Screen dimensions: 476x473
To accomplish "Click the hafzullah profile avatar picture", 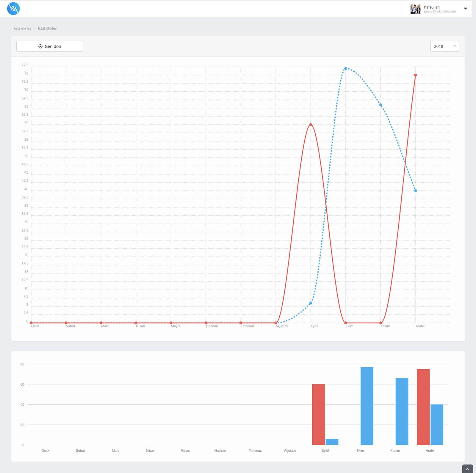I will pyautogui.click(x=415, y=9).
